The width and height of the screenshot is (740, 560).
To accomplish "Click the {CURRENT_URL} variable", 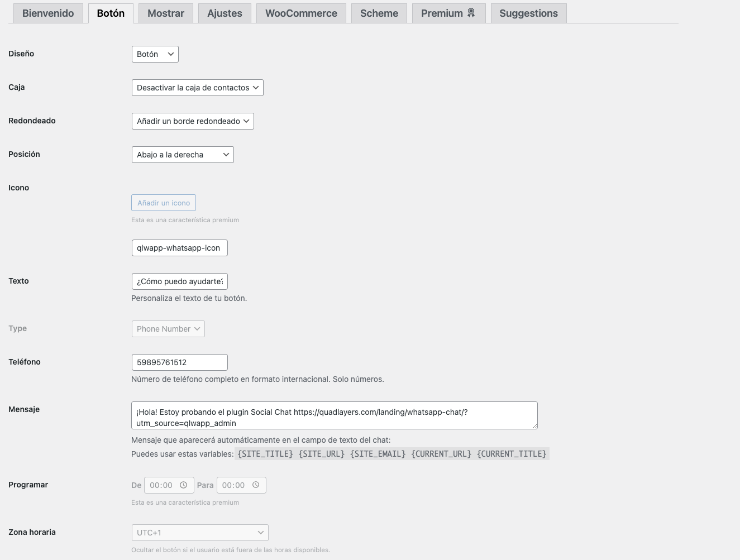I will (x=441, y=454).
